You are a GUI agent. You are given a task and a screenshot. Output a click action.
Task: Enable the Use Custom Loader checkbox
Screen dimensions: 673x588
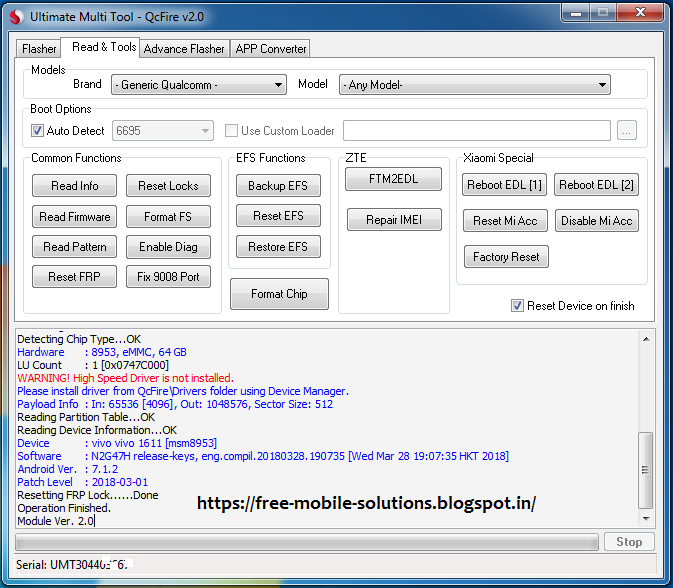pyautogui.click(x=231, y=130)
